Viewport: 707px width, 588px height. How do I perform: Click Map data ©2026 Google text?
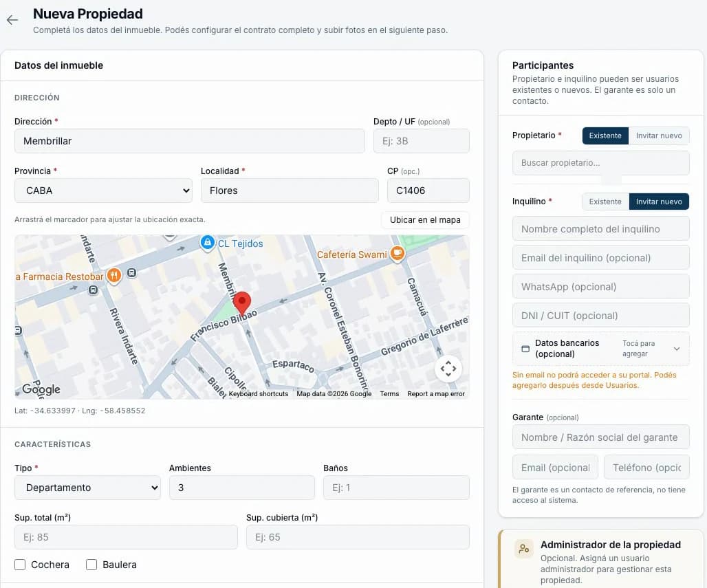pos(334,393)
